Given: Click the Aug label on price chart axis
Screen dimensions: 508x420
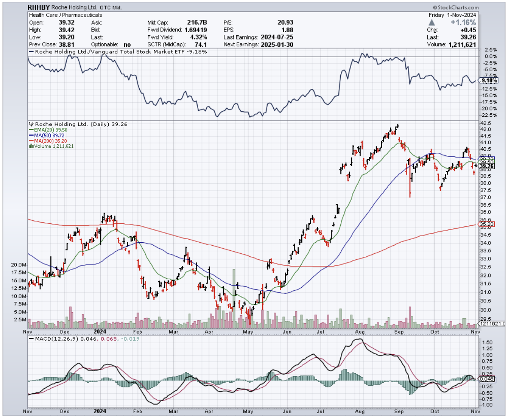Looking at the screenshot, I should (x=360, y=332).
